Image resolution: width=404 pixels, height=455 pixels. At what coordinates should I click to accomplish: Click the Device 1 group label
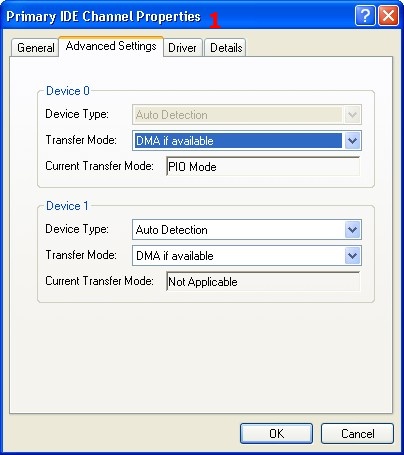click(67, 206)
